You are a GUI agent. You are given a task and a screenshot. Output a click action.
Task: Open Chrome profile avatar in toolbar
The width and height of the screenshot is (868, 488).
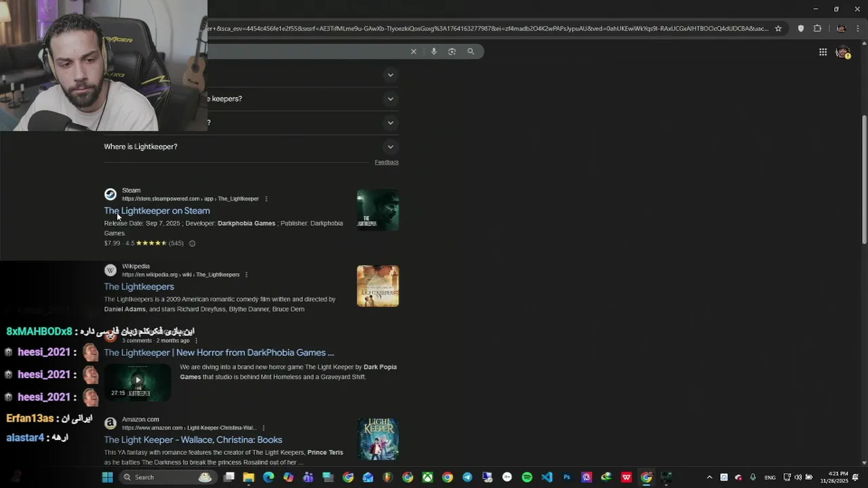(x=841, y=28)
